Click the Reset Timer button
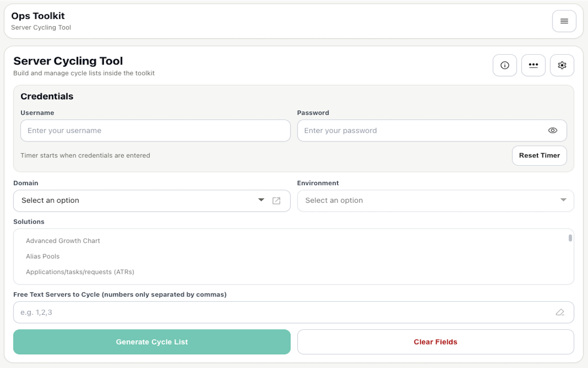Viewport: 588px width, 368px height. click(x=539, y=155)
